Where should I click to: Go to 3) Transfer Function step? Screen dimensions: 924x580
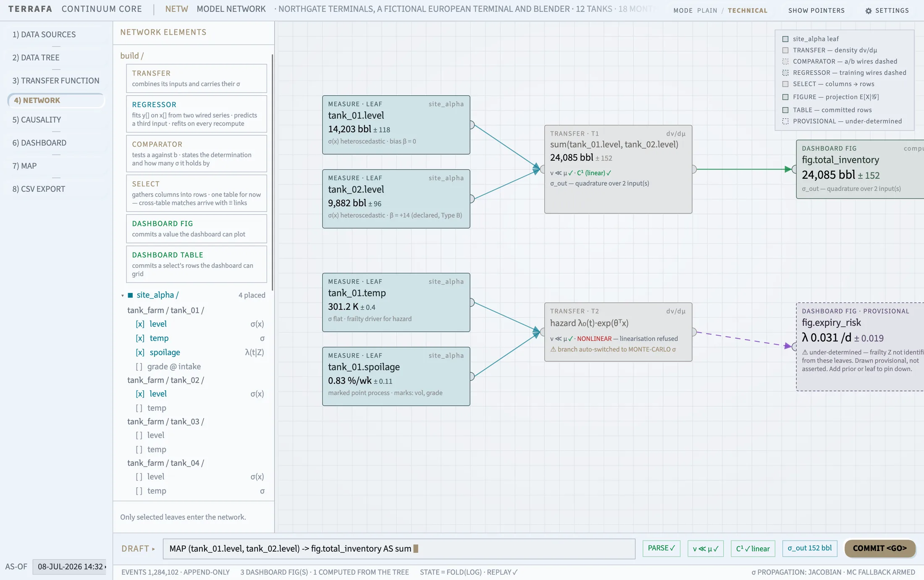click(x=56, y=81)
